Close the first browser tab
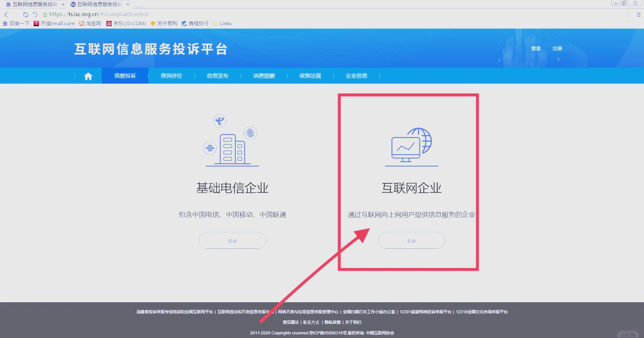 click(x=63, y=4)
